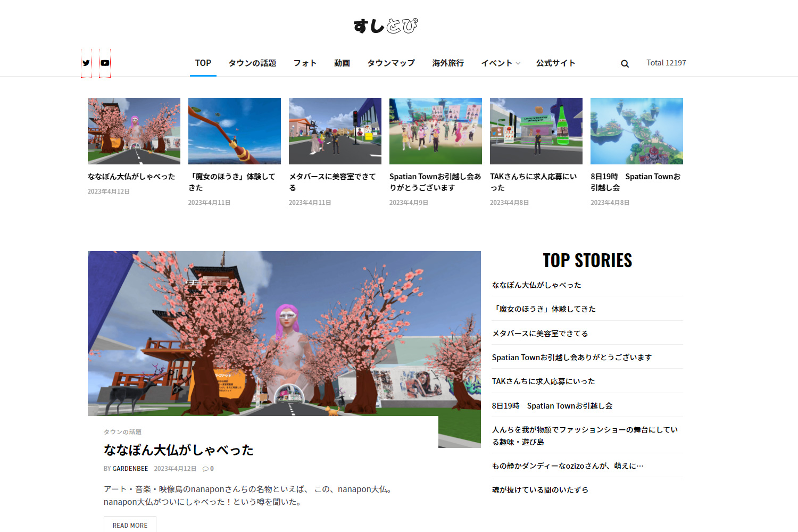
Task: Open 魂が抜けている間のいたずら in Top Stories
Action: (540, 490)
